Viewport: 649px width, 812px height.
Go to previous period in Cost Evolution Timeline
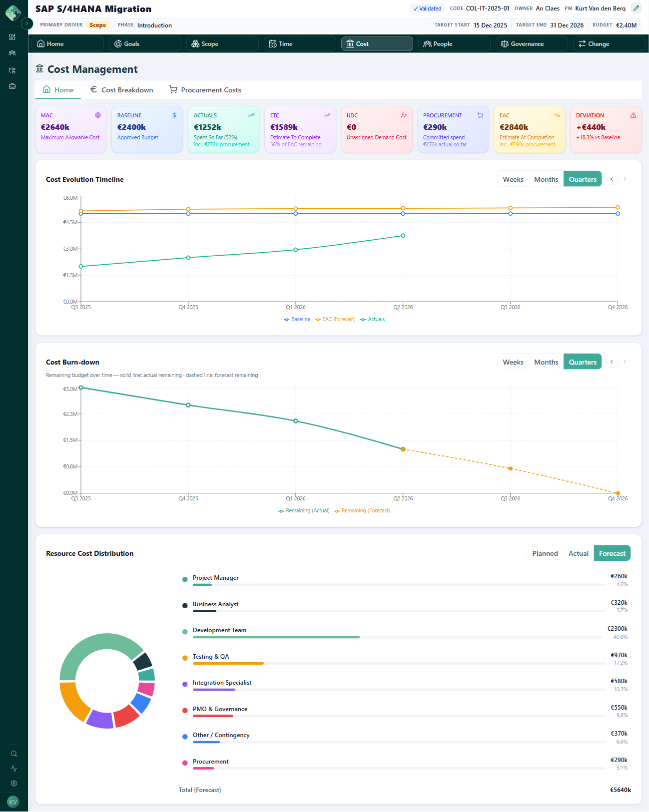click(612, 179)
